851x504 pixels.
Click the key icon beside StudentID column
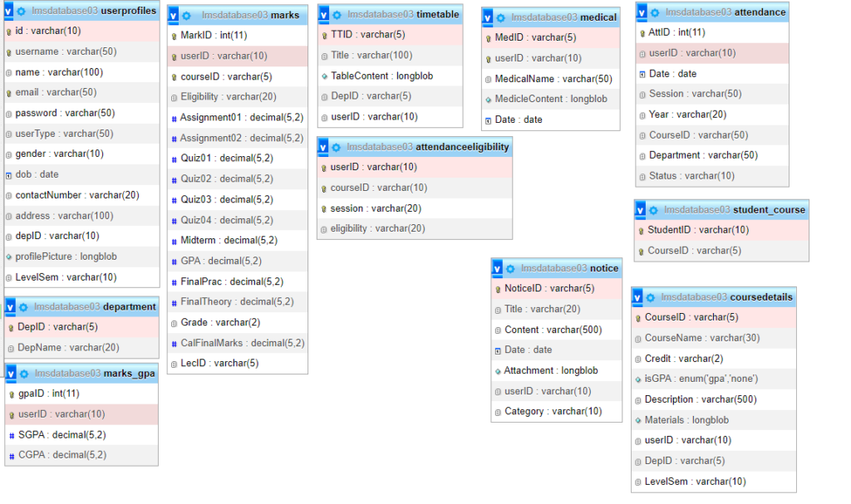641,231
